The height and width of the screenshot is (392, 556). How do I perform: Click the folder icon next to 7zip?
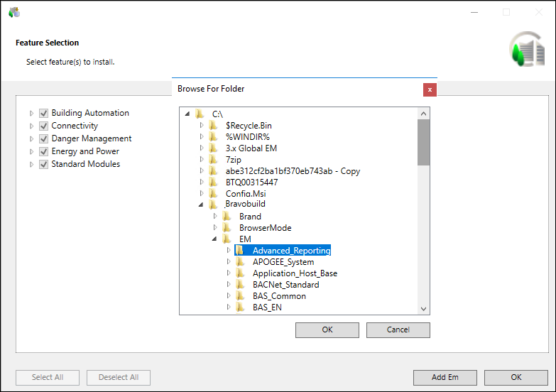tap(213, 160)
